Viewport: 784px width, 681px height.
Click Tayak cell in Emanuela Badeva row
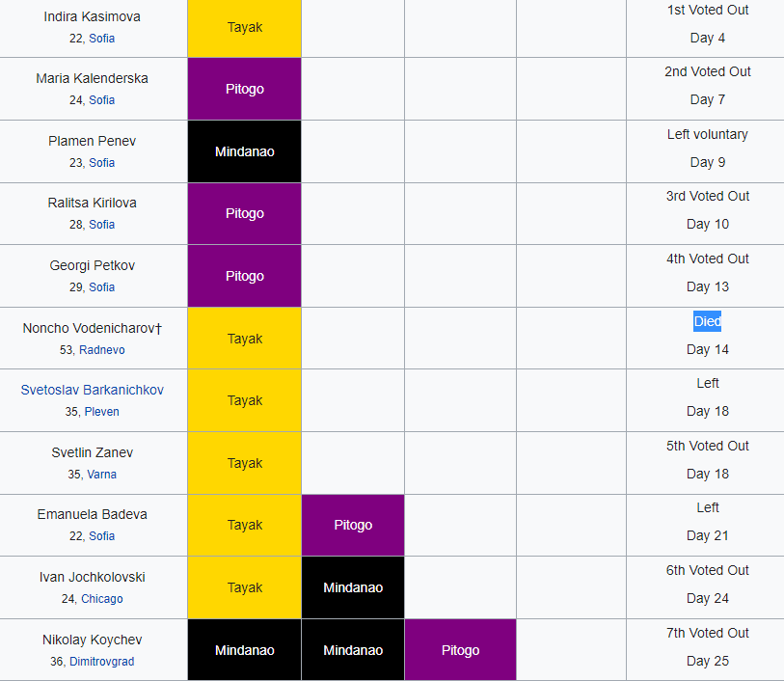pos(245,525)
